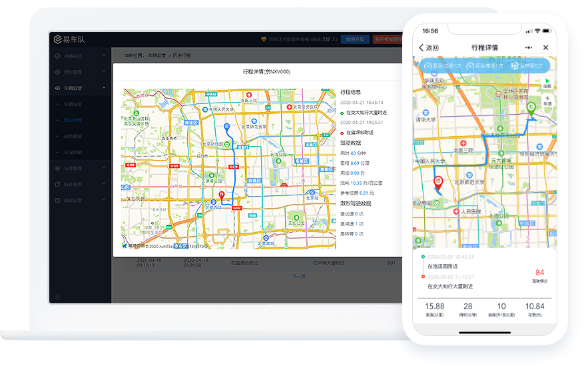
Task: Click the 9.01 value in table row
Action: [391, 263]
